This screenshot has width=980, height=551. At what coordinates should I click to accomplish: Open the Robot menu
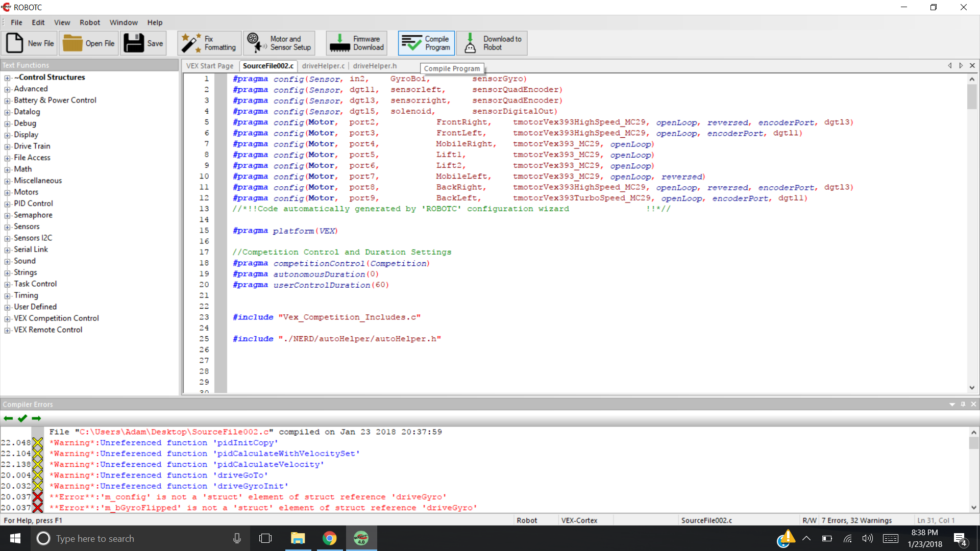point(90,22)
